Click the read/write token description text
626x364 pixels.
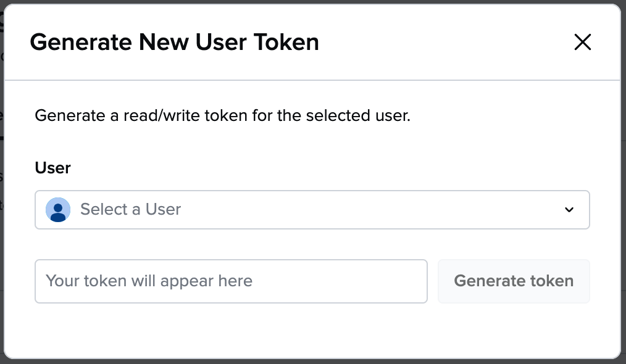coord(223,116)
